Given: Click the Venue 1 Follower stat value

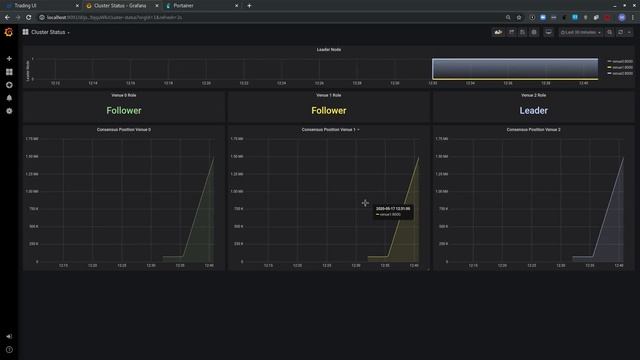Looking at the screenshot, I should (x=329, y=111).
